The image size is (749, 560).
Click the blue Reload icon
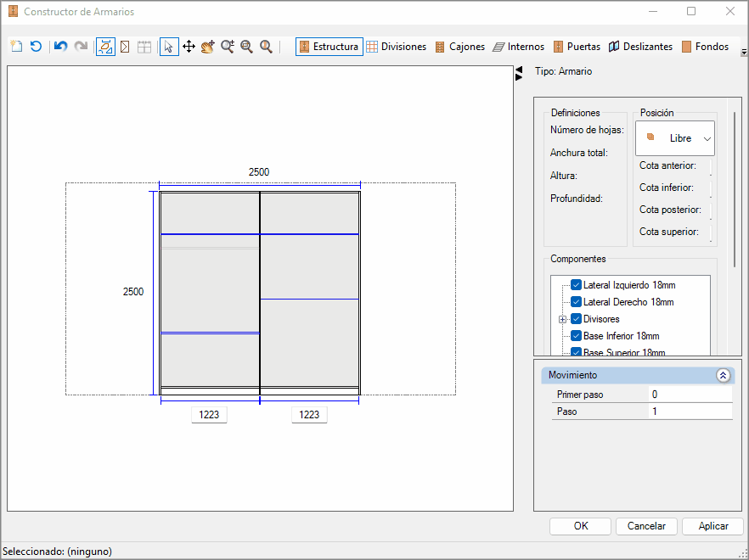pos(37,47)
